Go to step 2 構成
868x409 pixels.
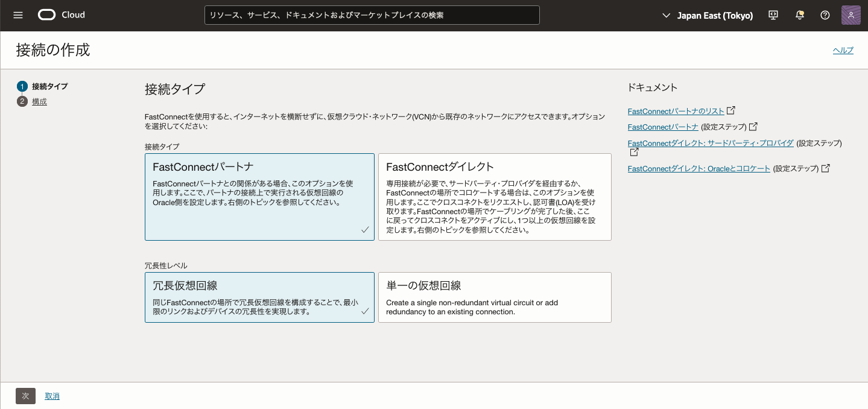click(x=32, y=101)
